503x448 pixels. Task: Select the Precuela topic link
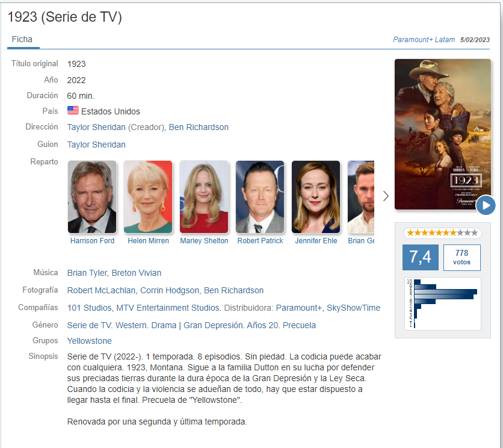(x=299, y=325)
